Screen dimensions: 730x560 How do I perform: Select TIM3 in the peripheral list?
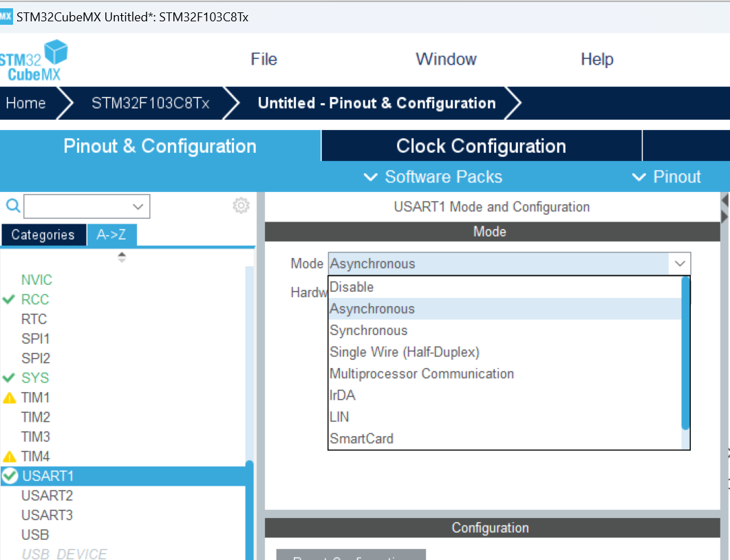click(x=35, y=437)
